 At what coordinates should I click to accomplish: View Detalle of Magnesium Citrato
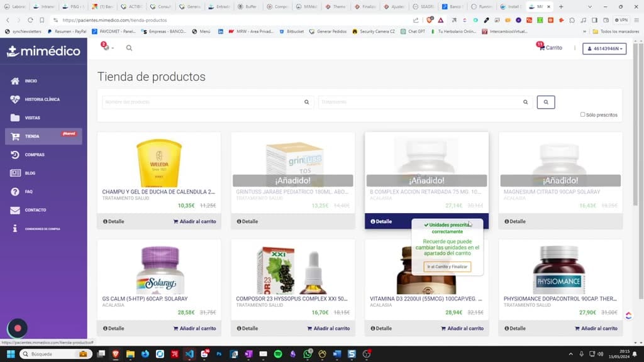coord(515,221)
